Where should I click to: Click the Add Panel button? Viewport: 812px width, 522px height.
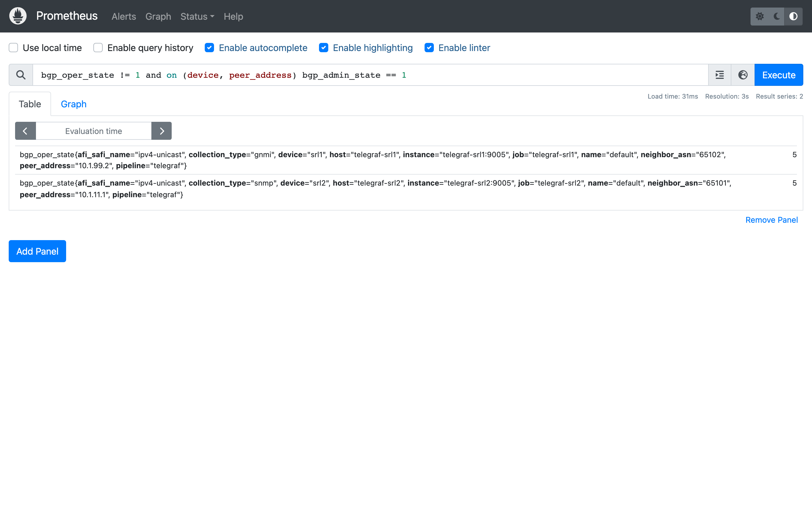coord(37,251)
